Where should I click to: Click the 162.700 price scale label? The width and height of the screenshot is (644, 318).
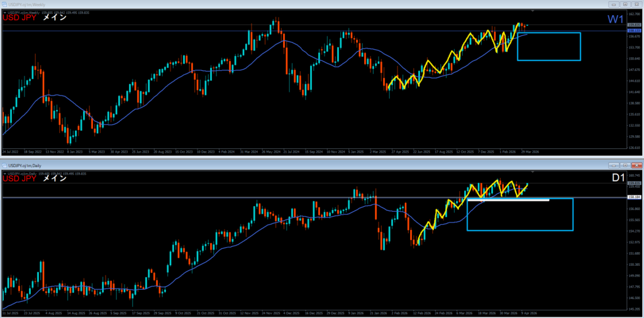point(634,14)
